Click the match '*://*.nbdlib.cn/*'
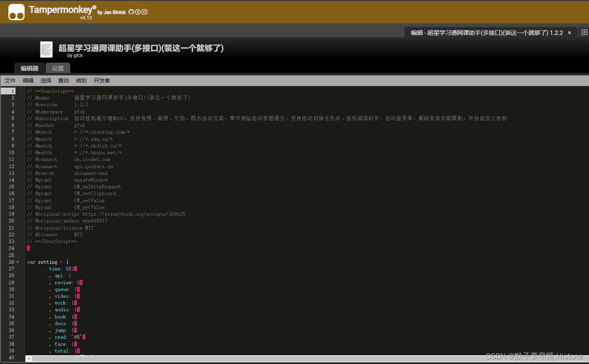The width and height of the screenshot is (589, 364). (98, 146)
